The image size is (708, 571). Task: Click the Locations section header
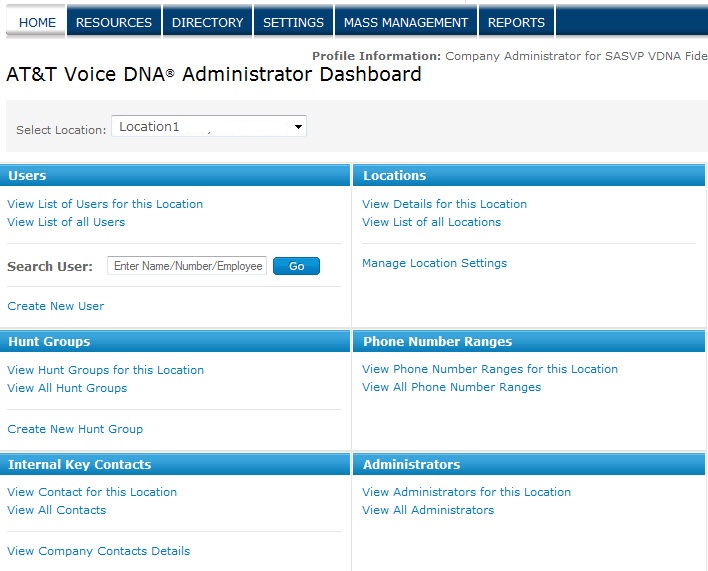click(529, 175)
